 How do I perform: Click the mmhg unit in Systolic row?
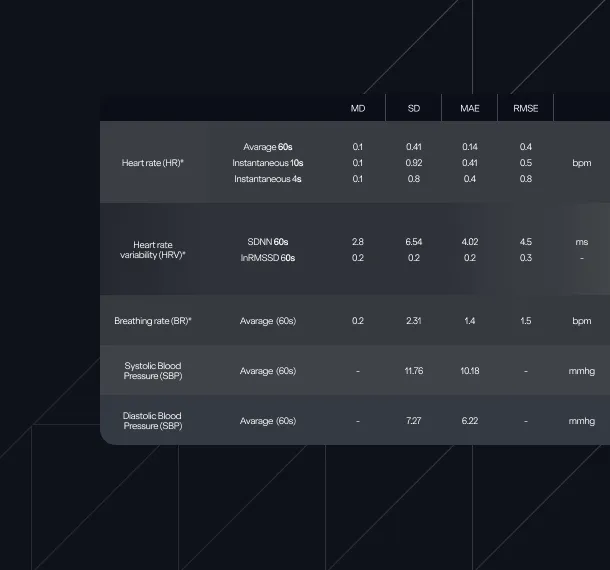[582, 371]
